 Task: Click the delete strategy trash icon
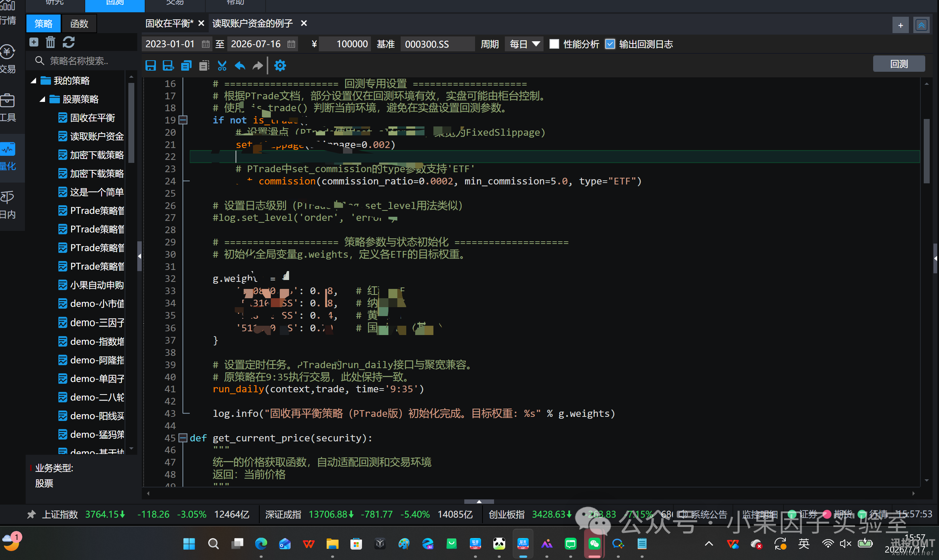51,42
